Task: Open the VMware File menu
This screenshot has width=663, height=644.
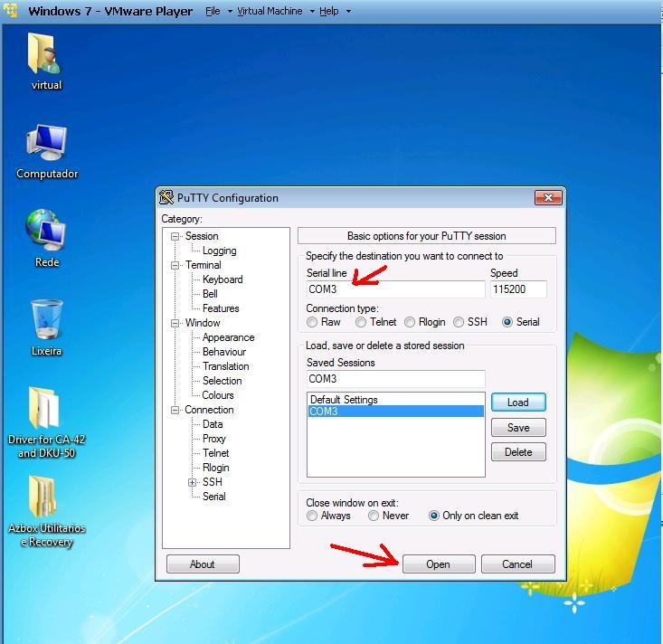Action: (213, 11)
